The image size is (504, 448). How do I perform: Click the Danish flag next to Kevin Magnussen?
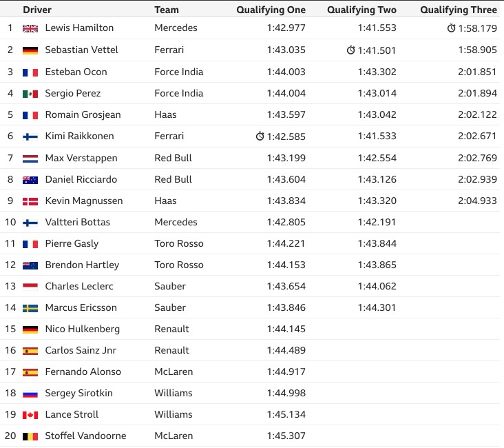(30, 201)
